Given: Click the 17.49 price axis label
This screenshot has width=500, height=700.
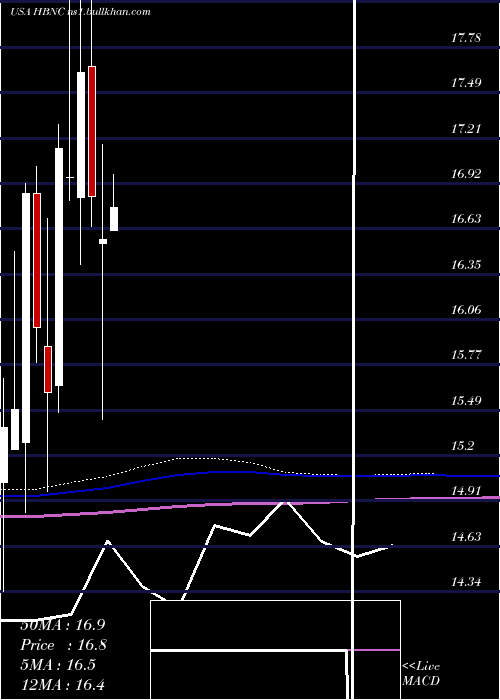Looking at the screenshot, I should pos(466,83).
